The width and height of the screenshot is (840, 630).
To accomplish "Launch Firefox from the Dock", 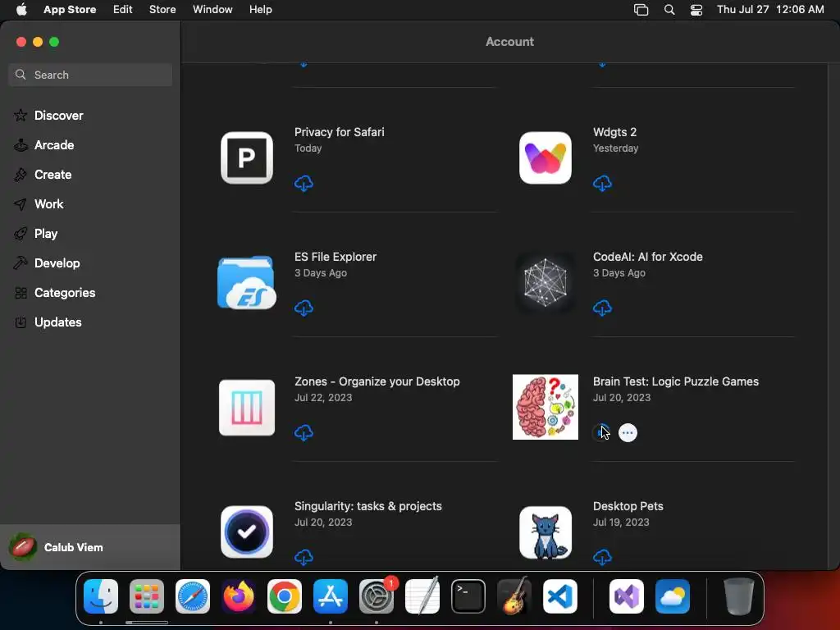I will point(239,596).
